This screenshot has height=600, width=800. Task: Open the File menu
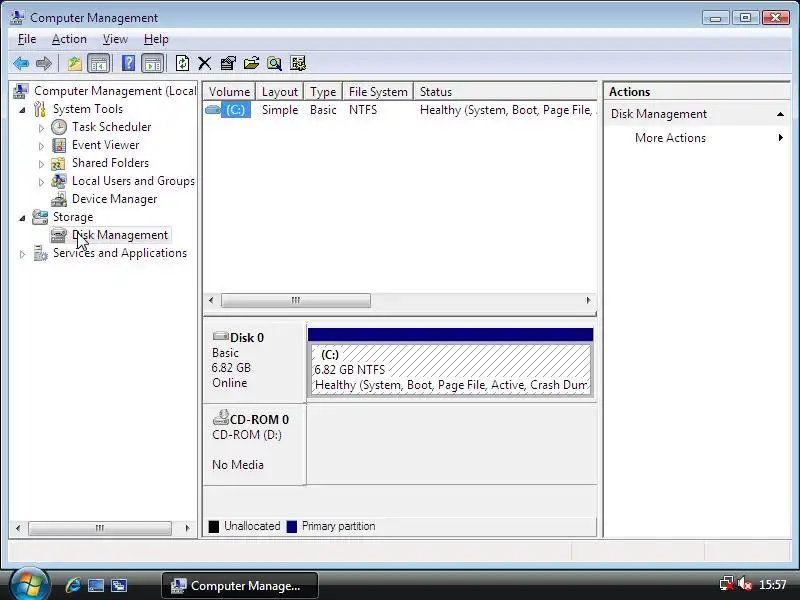coord(27,39)
